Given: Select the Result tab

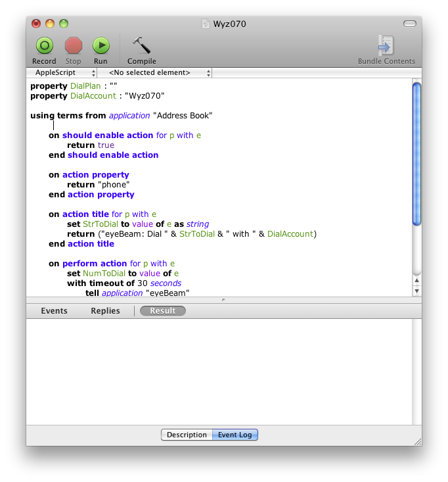Looking at the screenshot, I should coord(162,311).
